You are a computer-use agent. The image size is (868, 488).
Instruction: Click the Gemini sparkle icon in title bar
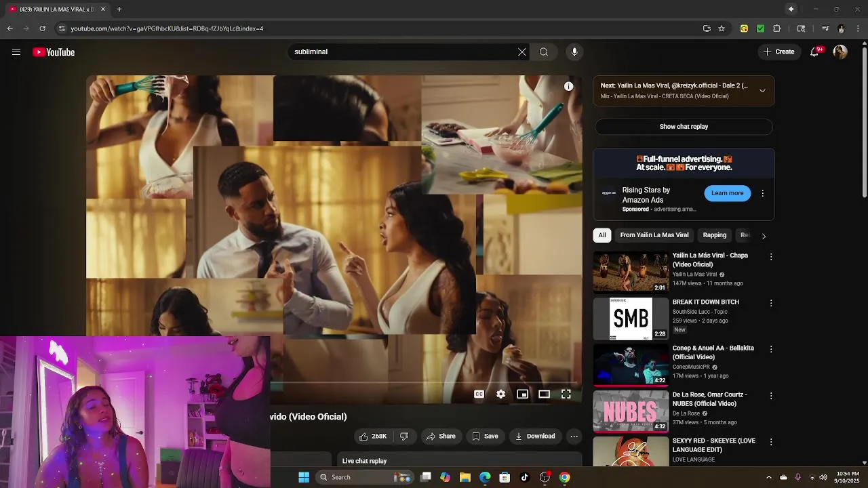(791, 9)
